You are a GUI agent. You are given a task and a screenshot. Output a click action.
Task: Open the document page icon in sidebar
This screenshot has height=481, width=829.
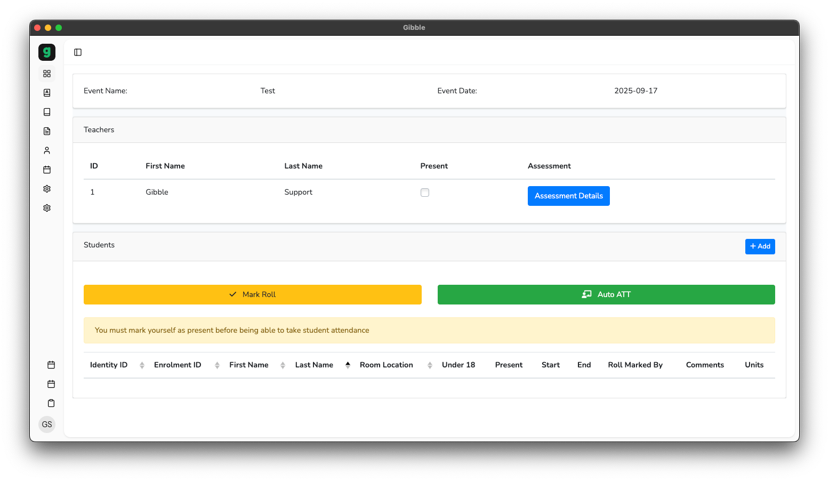click(x=47, y=131)
